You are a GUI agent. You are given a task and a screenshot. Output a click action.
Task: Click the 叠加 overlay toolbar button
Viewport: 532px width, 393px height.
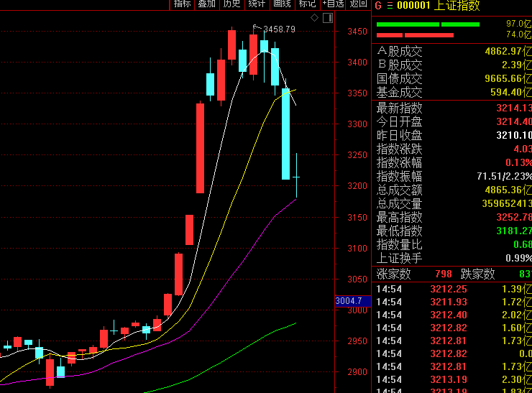pos(207,4)
